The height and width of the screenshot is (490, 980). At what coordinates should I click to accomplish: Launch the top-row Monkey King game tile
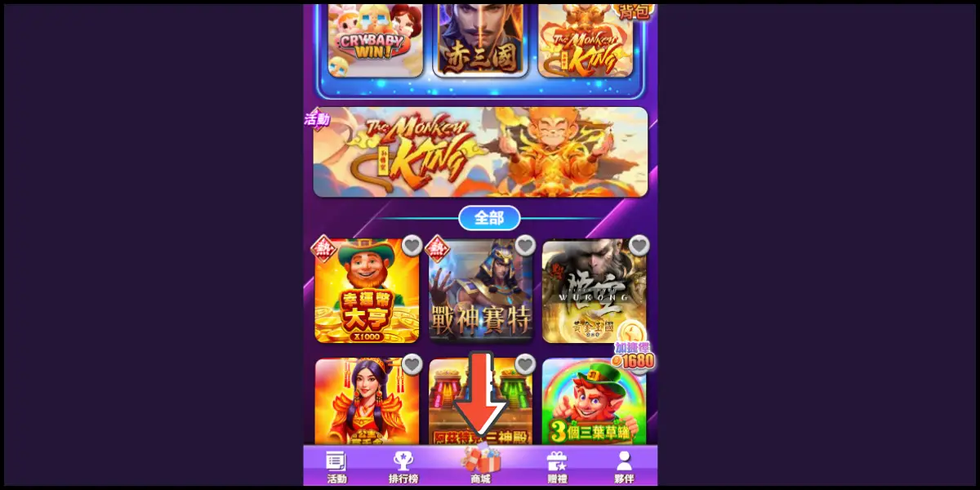[586, 41]
